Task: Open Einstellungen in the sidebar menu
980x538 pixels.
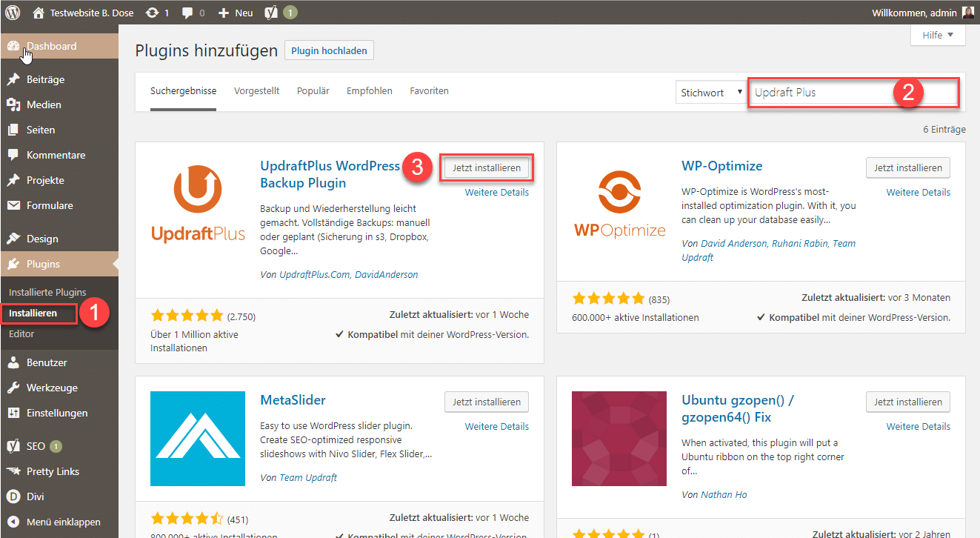Action: 57,413
